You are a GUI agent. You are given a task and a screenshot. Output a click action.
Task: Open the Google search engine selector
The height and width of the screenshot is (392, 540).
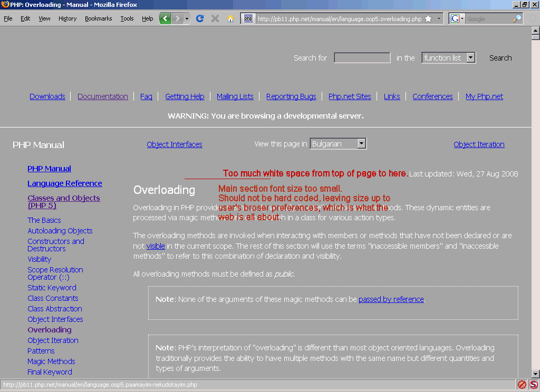tap(457, 18)
